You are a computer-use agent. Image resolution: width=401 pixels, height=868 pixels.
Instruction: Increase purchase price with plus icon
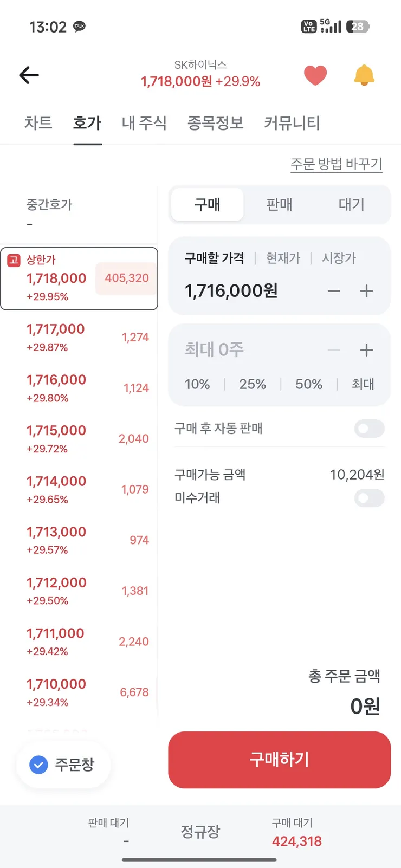366,291
